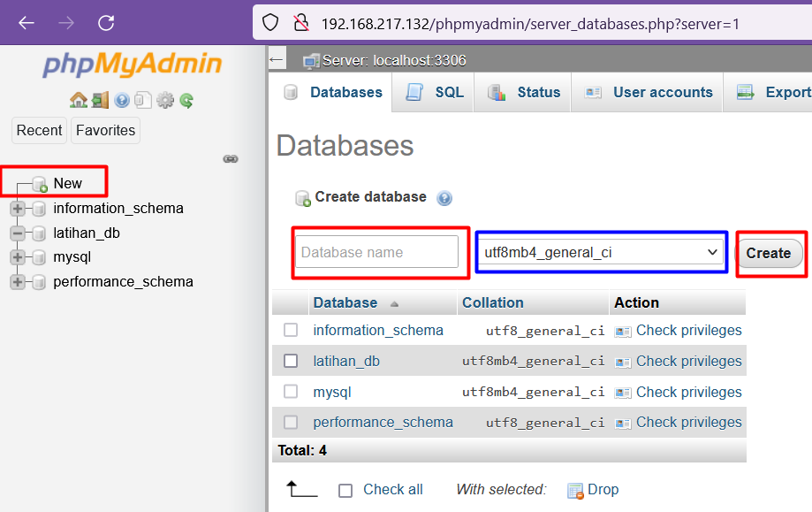
Task: Select information_schema in the navigation tree
Action: click(x=118, y=209)
